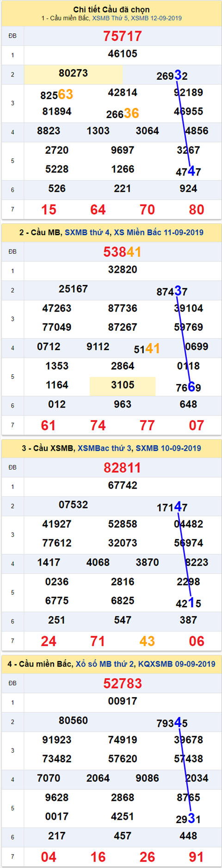The width and height of the screenshot is (222, 868).
Task: Click the special prize number 82811
Action: (123, 468)
